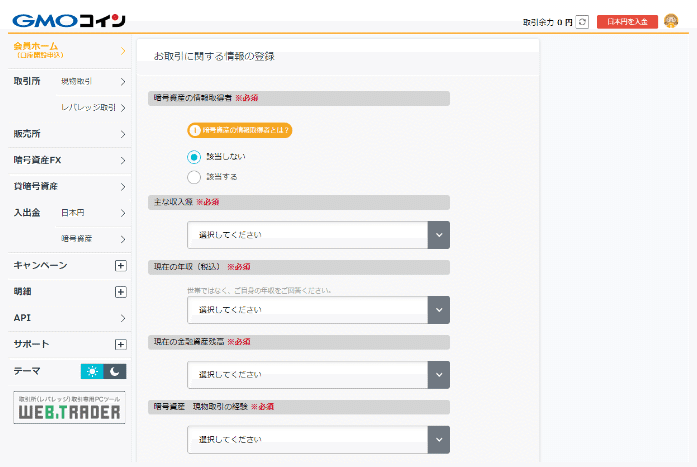Viewport: 697px width, 467px height.
Task: Expand キャンペーン with plus icon
Action: click(120, 265)
